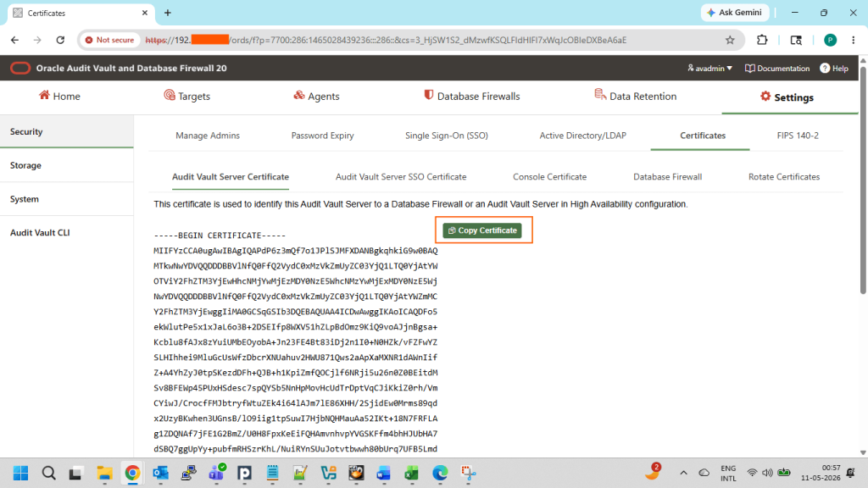Click the Ask Gemini button
Image resolution: width=868 pixels, height=488 pixels.
[735, 13]
